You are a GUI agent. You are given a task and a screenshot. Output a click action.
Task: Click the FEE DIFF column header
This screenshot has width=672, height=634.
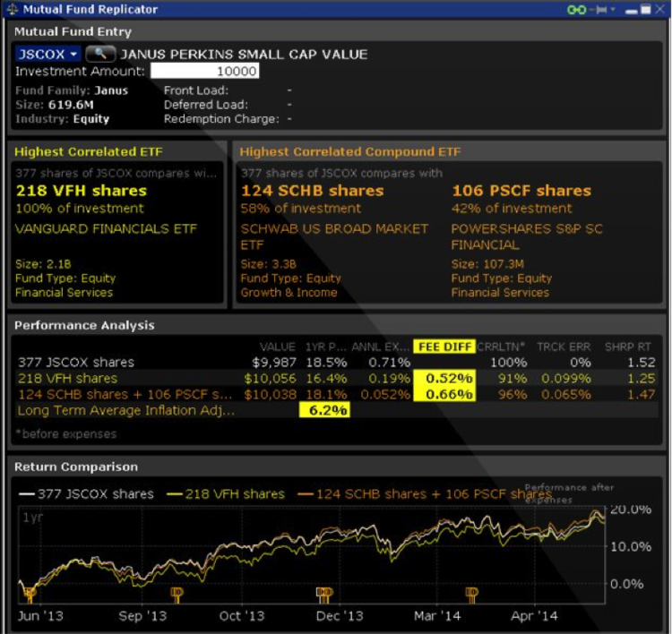pos(444,347)
